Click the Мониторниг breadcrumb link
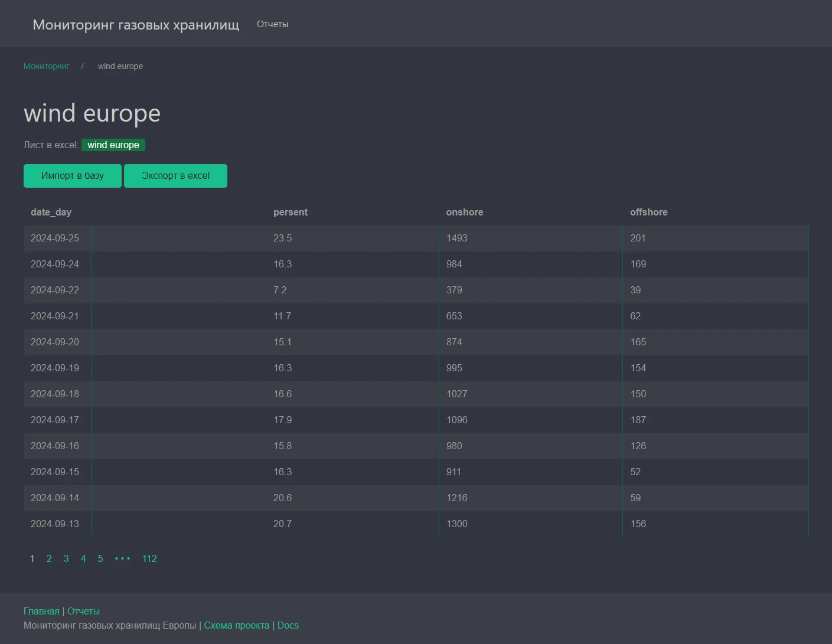832x644 pixels. (47, 66)
